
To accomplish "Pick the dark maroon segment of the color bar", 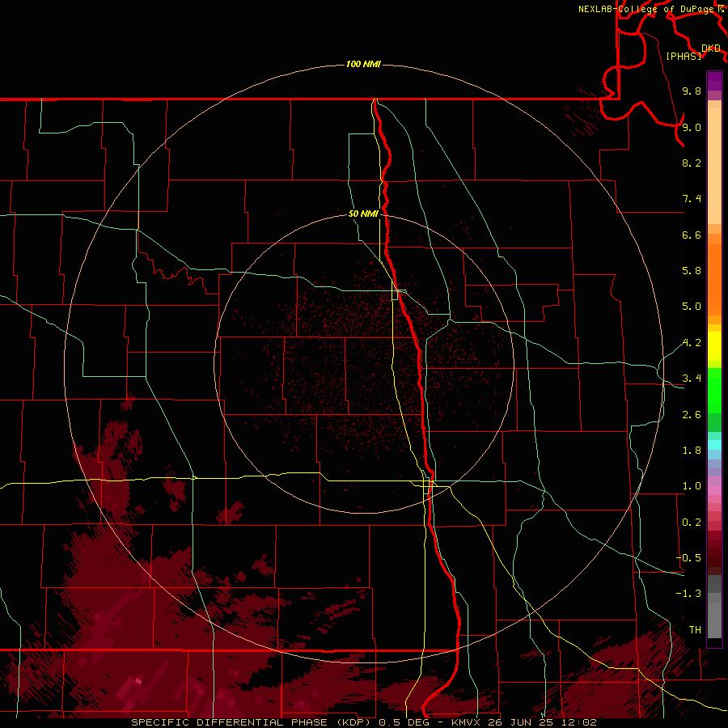I will click(714, 557).
